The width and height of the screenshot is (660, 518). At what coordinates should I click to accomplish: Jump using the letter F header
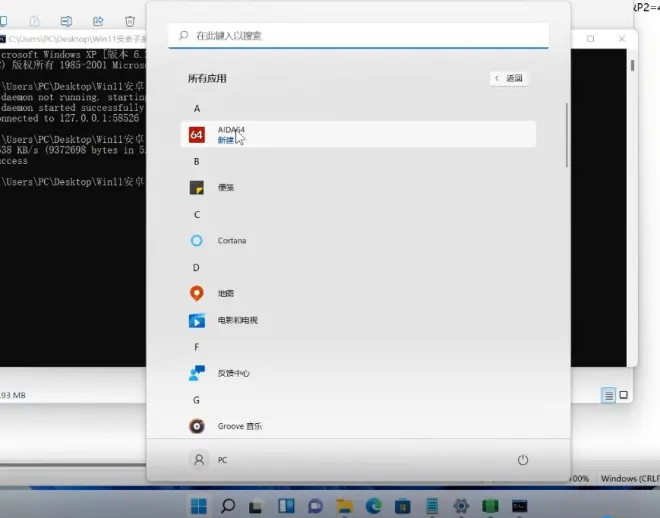tap(197, 347)
